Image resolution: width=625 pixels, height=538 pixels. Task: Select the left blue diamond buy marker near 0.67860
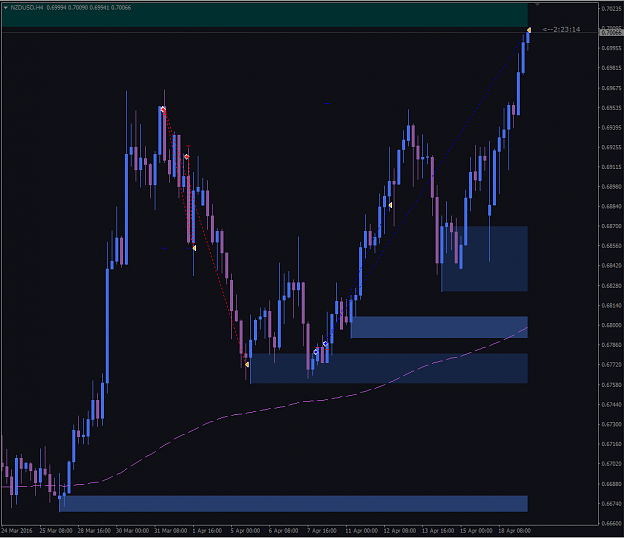coord(316,352)
